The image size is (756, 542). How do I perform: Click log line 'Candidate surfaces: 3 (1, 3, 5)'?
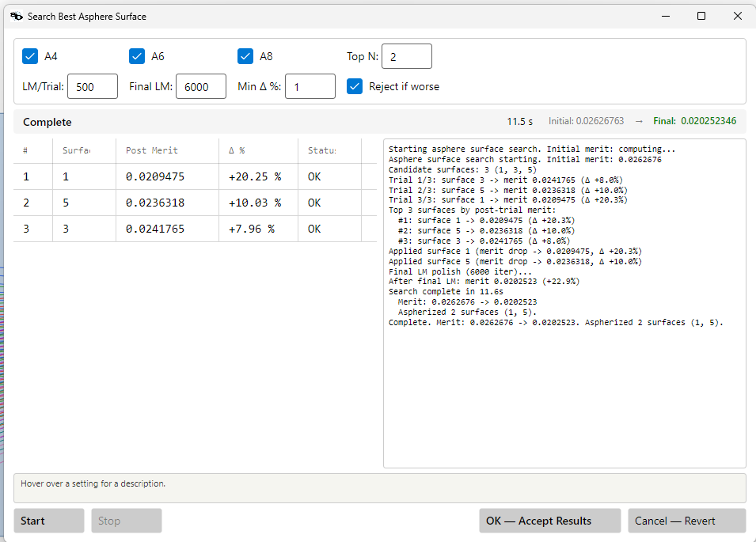[x=462, y=169]
